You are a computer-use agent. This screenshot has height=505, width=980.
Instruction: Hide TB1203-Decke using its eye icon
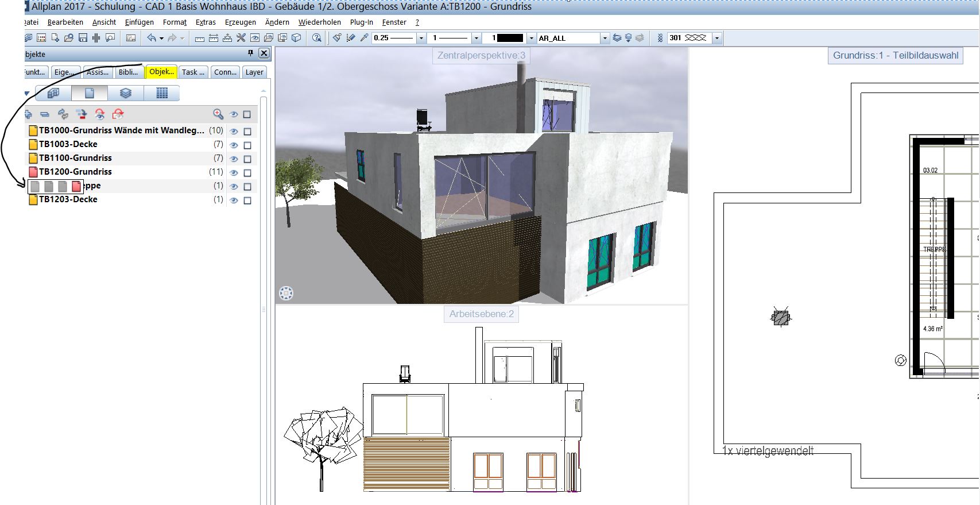click(x=234, y=201)
